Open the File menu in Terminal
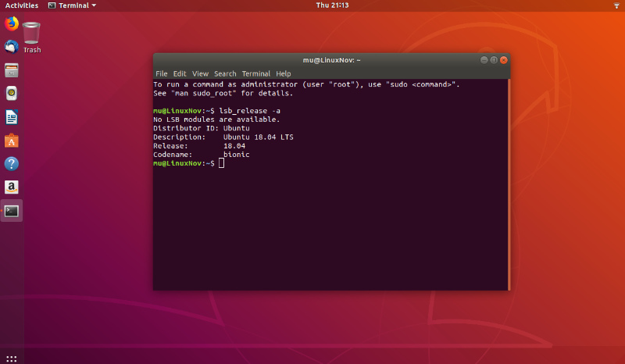Image resolution: width=625 pixels, height=364 pixels. 162,73
